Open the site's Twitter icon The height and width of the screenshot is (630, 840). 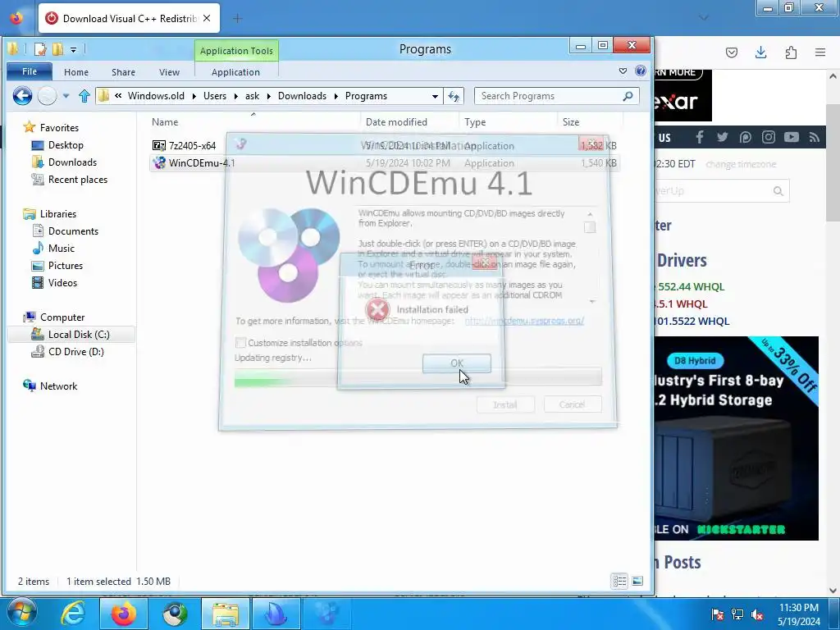click(722, 137)
